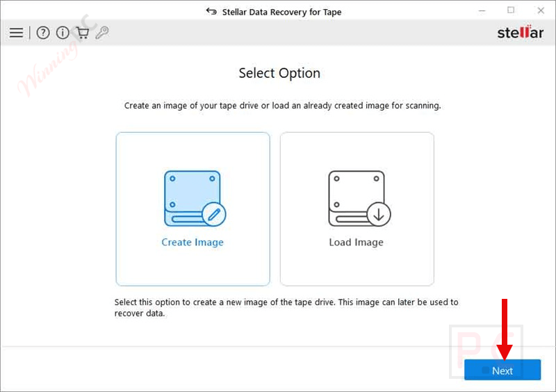Close the Stellar Data Recovery window
The height and width of the screenshot is (392, 556).
click(541, 10)
